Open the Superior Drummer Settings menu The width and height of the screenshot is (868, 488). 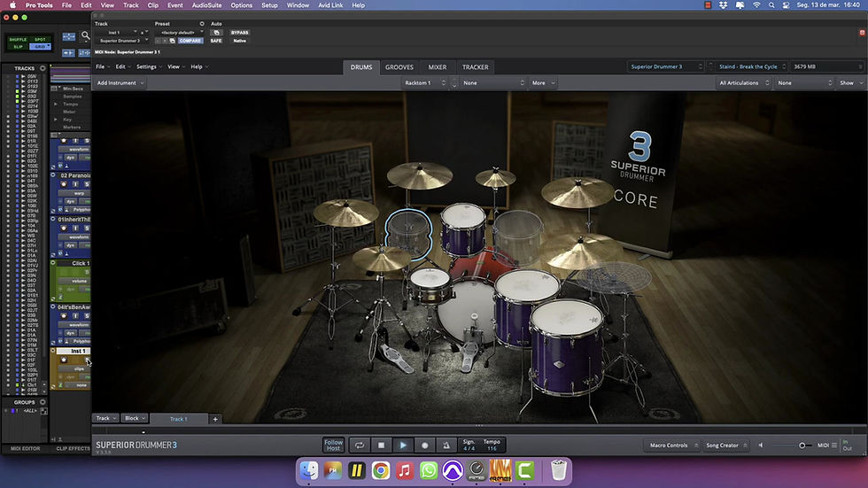click(x=149, y=67)
